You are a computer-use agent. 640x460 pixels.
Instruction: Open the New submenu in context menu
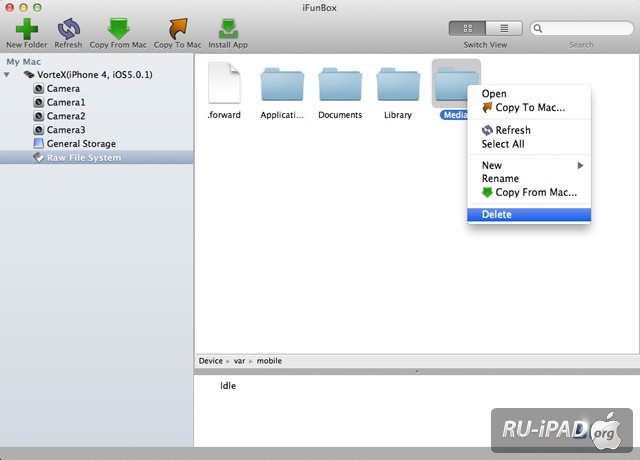pos(529,165)
